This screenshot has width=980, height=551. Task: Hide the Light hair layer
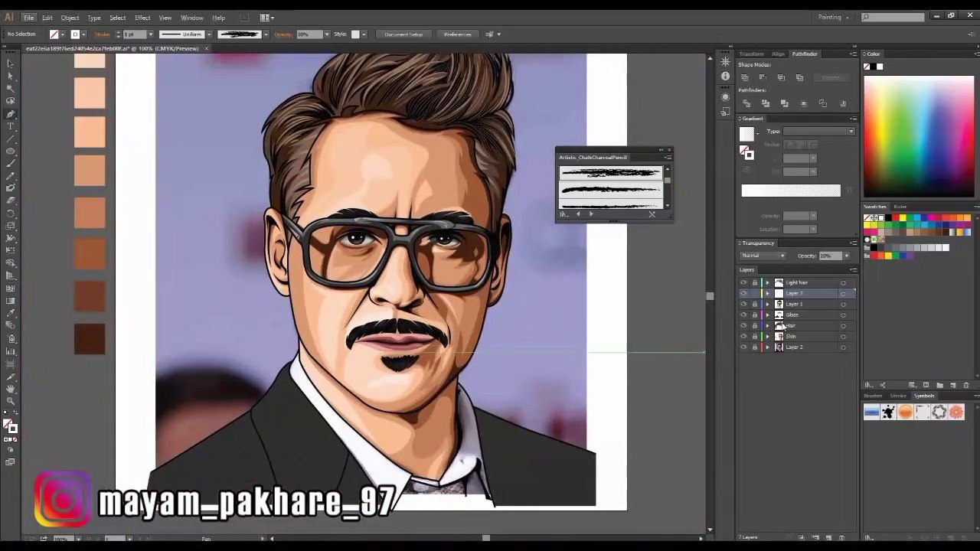pyautogui.click(x=743, y=282)
